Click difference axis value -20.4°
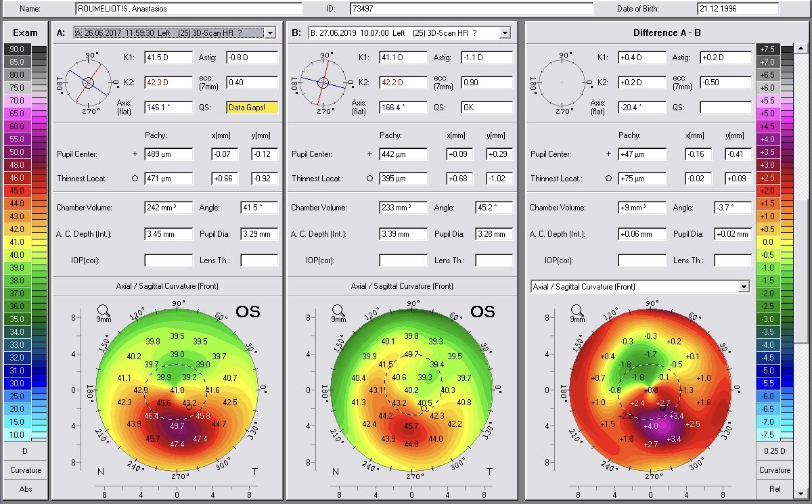The width and height of the screenshot is (812, 504). (x=642, y=108)
